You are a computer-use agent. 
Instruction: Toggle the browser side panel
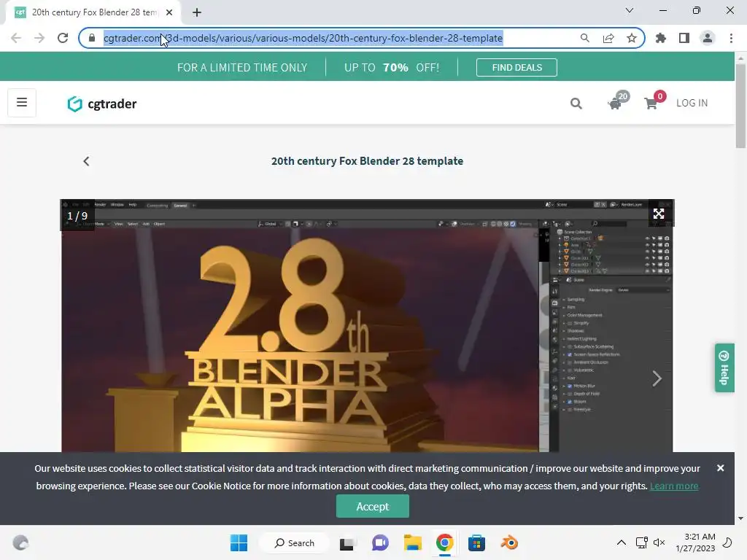(x=684, y=38)
